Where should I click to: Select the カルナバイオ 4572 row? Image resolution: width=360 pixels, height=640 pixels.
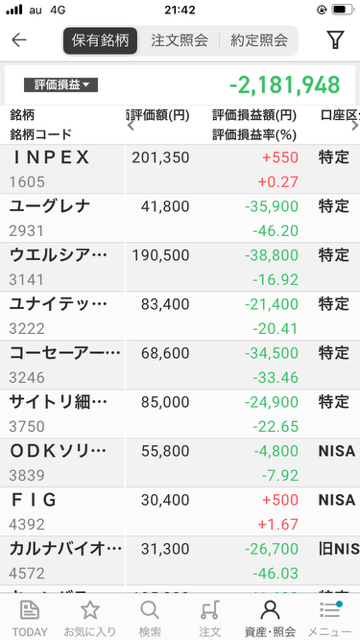pos(180,561)
